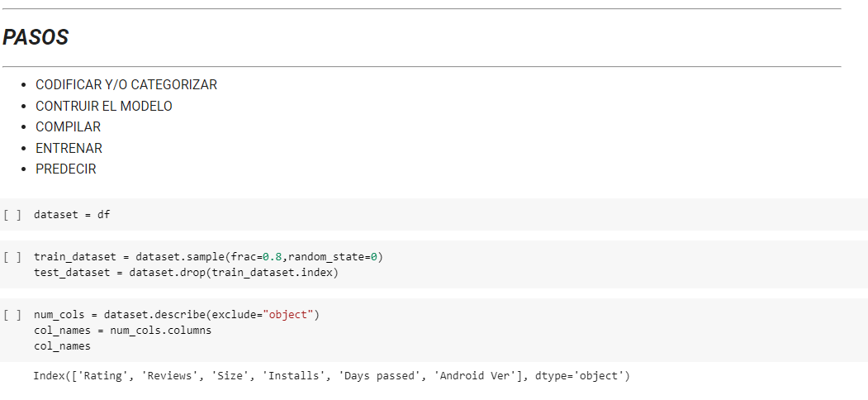This screenshot has width=868, height=400.
Task: Click the random_state value 0
Action: (374, 257)
